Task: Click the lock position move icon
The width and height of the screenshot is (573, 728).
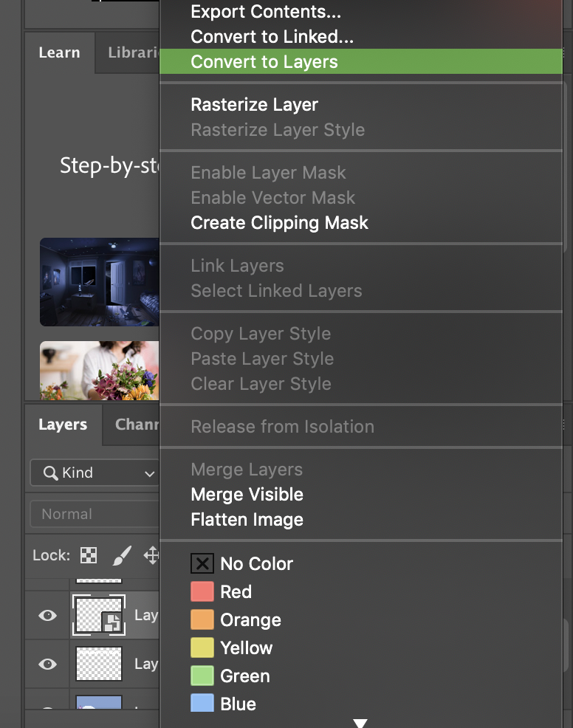Action: click(x=151, y=556)
